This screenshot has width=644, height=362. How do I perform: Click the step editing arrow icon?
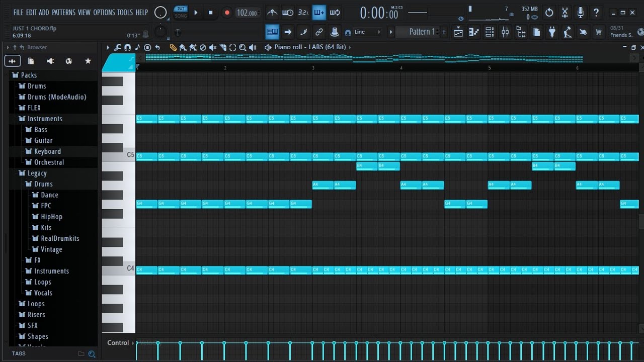pos(288,32)
